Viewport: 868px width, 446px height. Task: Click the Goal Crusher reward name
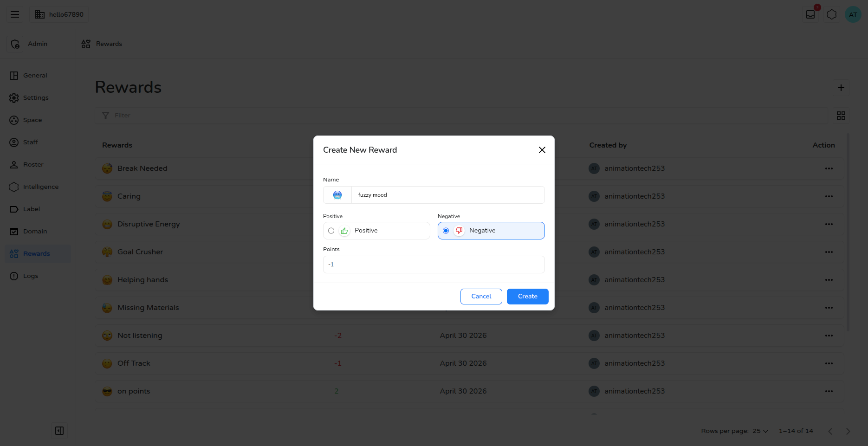coord(140,252)
